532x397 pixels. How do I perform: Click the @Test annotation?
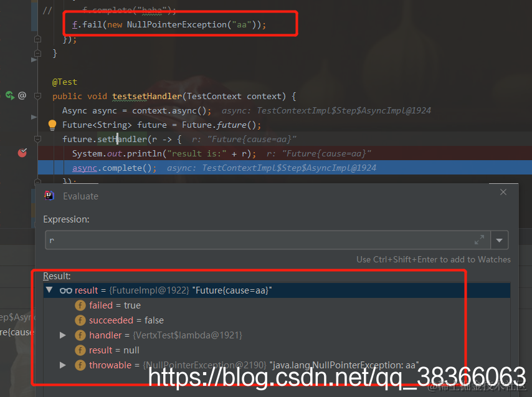coord(64,82)
